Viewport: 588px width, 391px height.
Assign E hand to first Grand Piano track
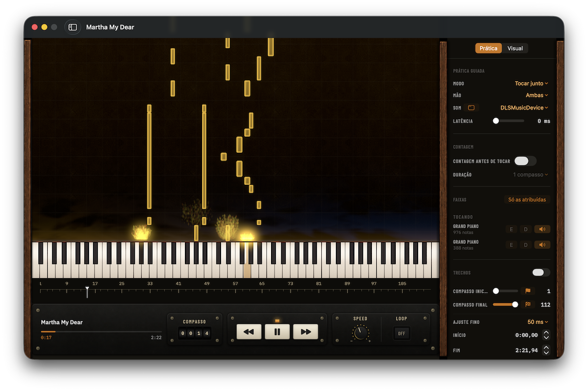point(511,230)
